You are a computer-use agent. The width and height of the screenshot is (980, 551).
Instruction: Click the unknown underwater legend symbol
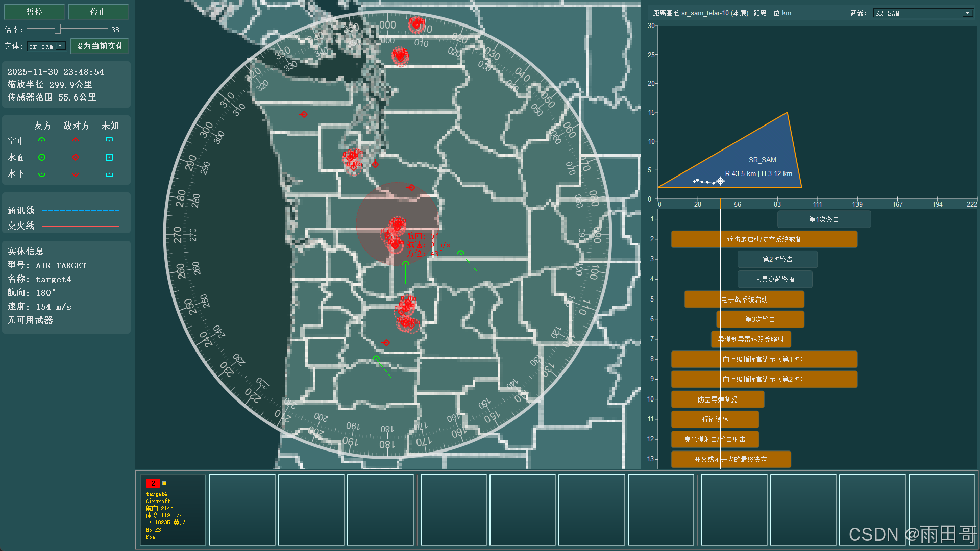[109, 174]
